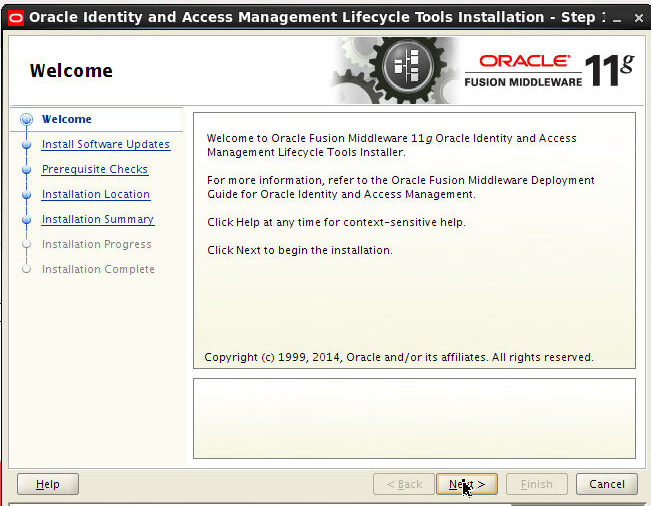651x506 pixels.
Task: Click the Welcome page heading
Action: (71, 71)
